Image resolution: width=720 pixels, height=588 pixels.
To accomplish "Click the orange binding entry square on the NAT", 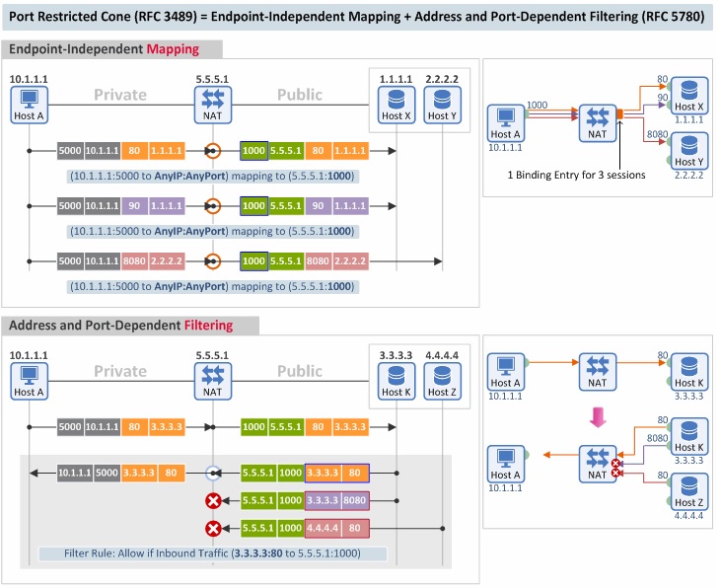I will (x=620, y=115).
